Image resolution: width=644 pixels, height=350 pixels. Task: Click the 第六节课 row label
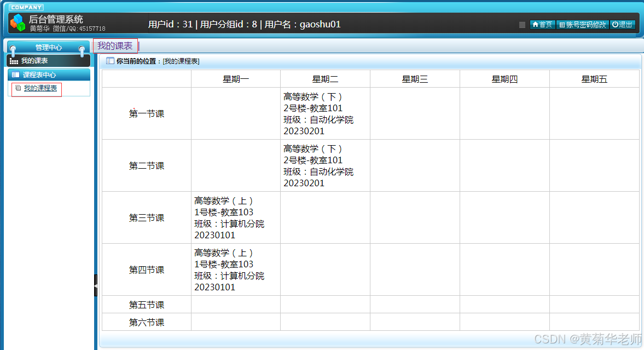[x=147, y=323]
